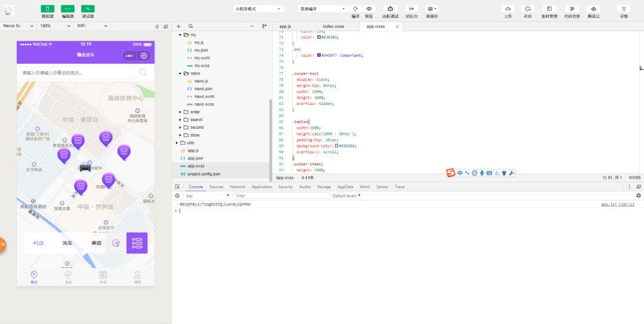Click the console Filter input field
Image resolution: width=644 pixels, height=324 pixels.
[x=282, y=196]
